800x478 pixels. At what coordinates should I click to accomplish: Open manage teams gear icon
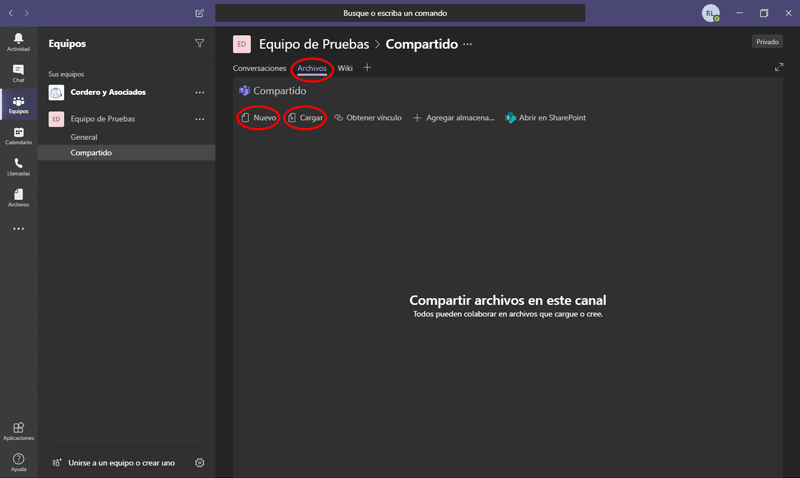(x=199, y=463)
